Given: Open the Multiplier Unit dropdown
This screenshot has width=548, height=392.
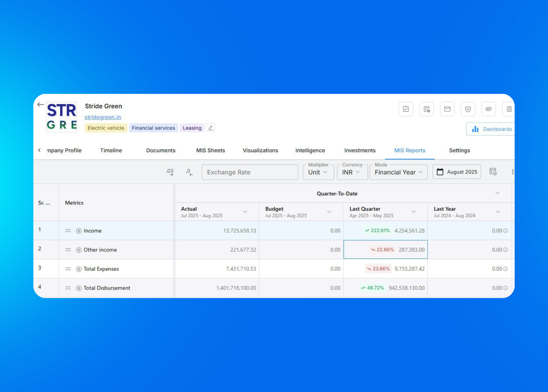Looking at the screenshot, I should (318, 172).
